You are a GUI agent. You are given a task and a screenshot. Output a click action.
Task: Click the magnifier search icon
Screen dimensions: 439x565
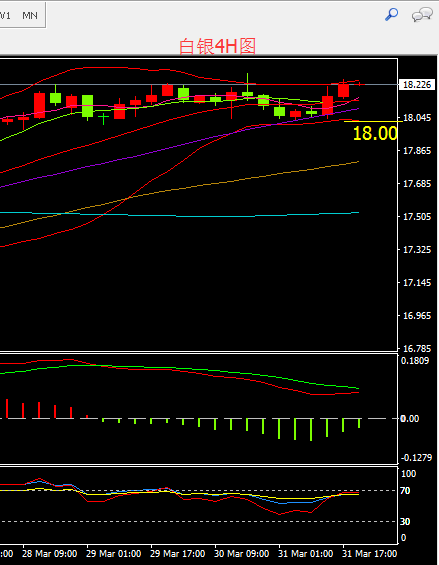pos(391,15)
